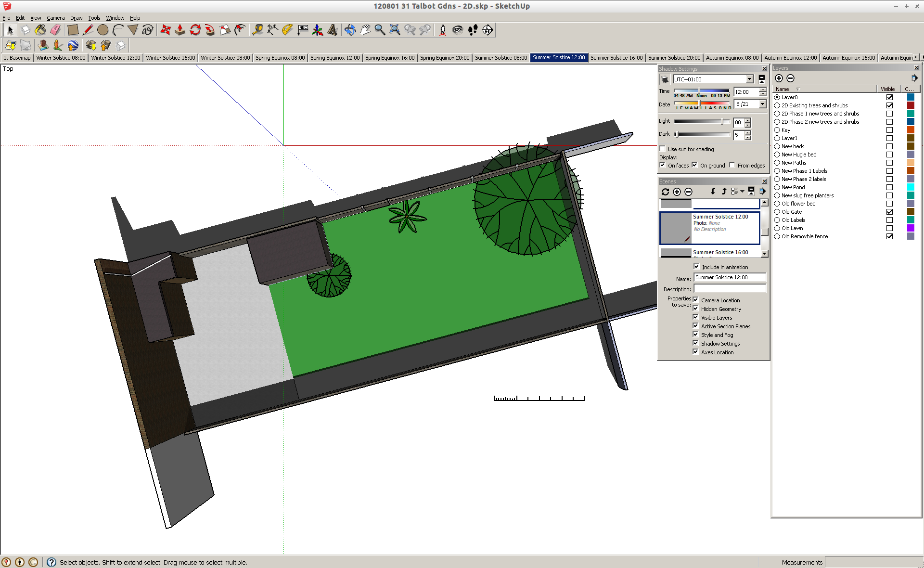Click the Add Layer plus button
Image resolution: width=924 pixels, height=568 pixels.
(x=779, y=78)
